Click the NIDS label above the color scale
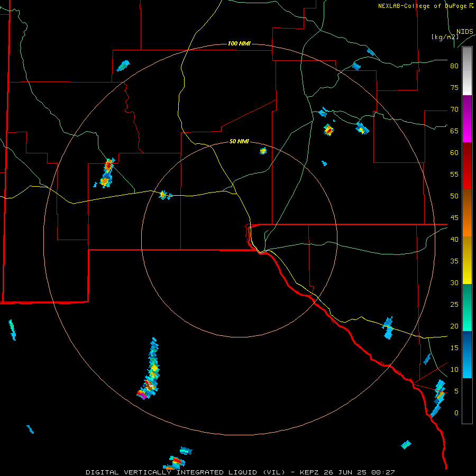 pyautogui.click(x=465, y=32)
